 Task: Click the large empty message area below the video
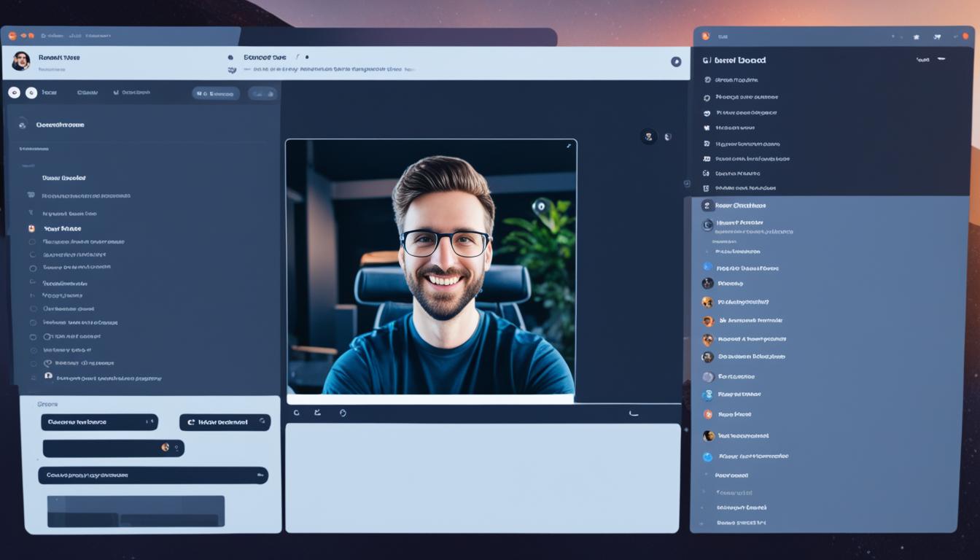482,478
